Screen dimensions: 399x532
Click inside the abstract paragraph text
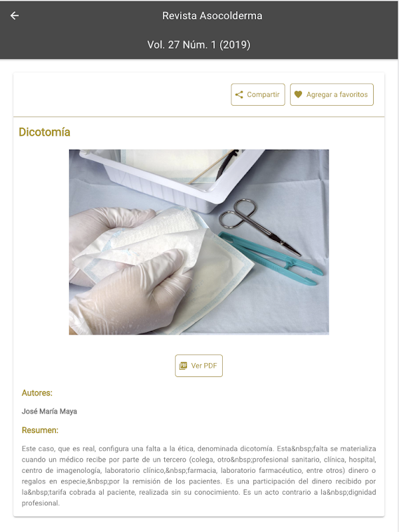tap(199, 475)
